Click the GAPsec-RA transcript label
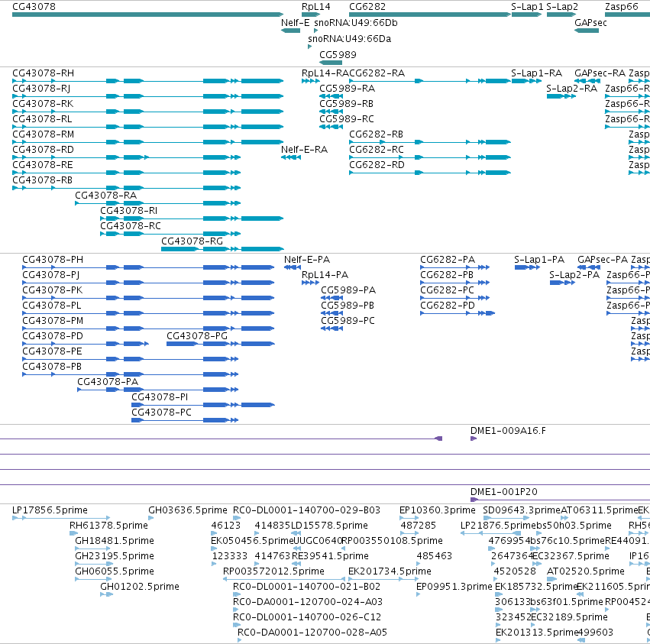650x644 pixels. coord(600,73)
